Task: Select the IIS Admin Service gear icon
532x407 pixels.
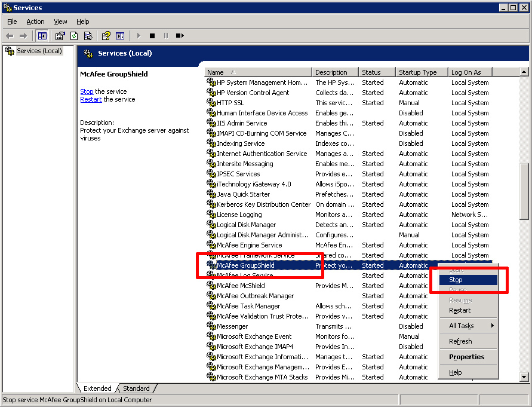Action: coord(211,123)
